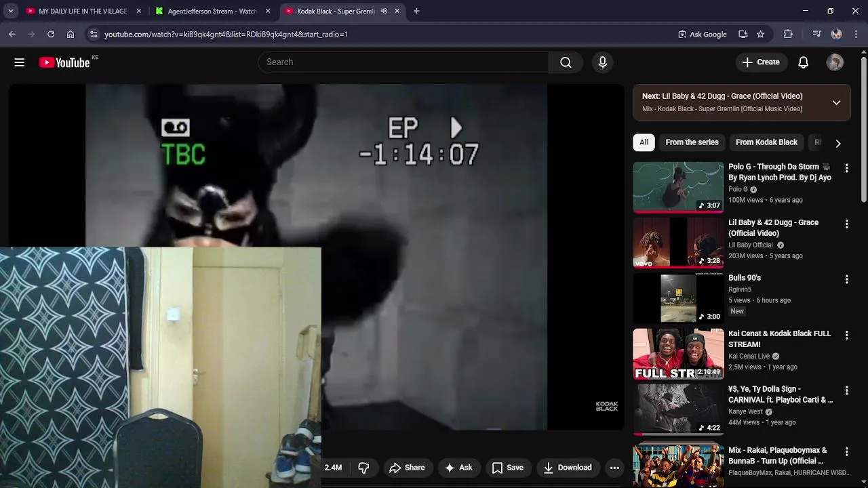Image resolution: width=868 pixels, height=488 pixels.
Task: Select the All filter chip
Action: (644, 142)
